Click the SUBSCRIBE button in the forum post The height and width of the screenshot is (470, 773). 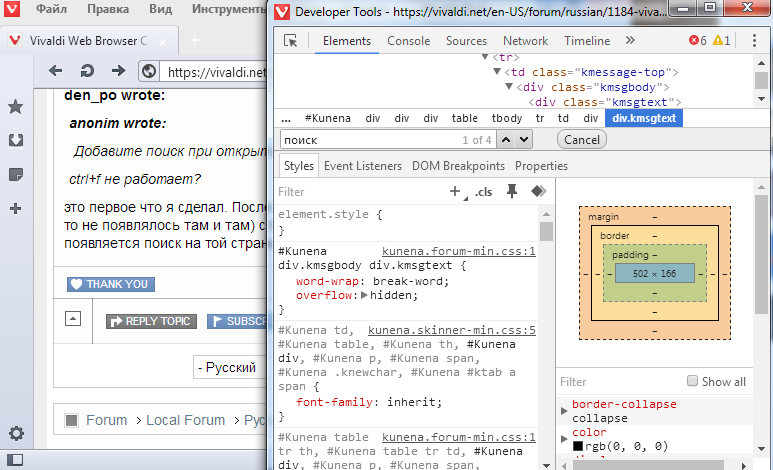(x=237, y=321)
